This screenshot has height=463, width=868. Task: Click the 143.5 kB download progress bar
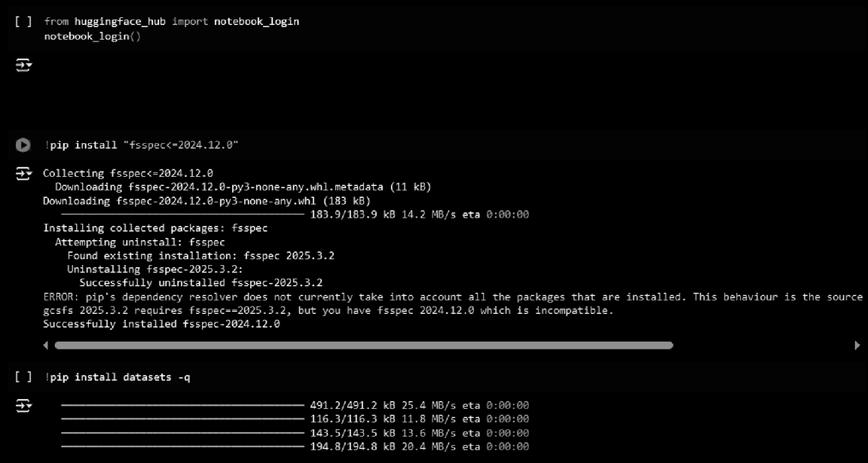pos(182,433)
